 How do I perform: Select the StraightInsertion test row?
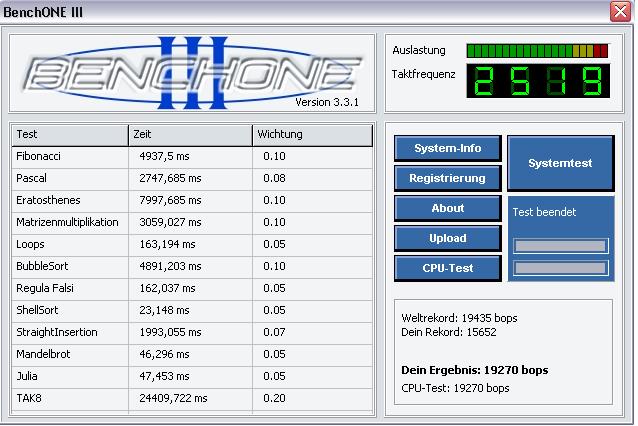point(192,332)
